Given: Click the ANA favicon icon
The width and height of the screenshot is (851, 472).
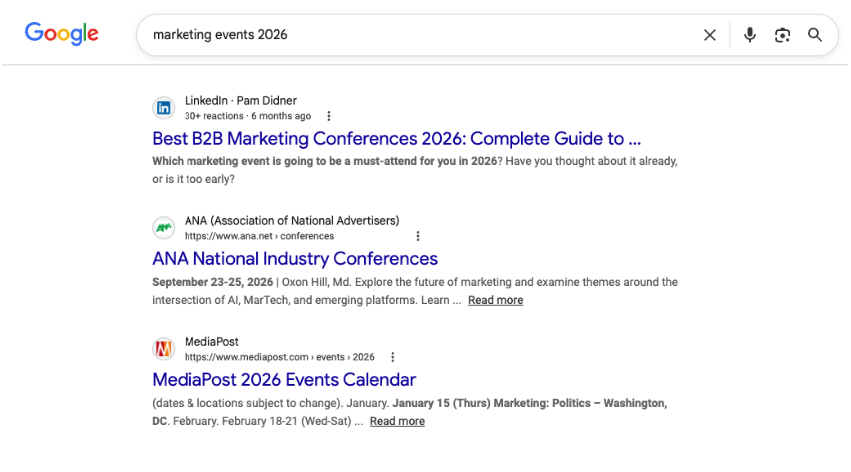Looking at the screenshot, I should tap(163, 228).
